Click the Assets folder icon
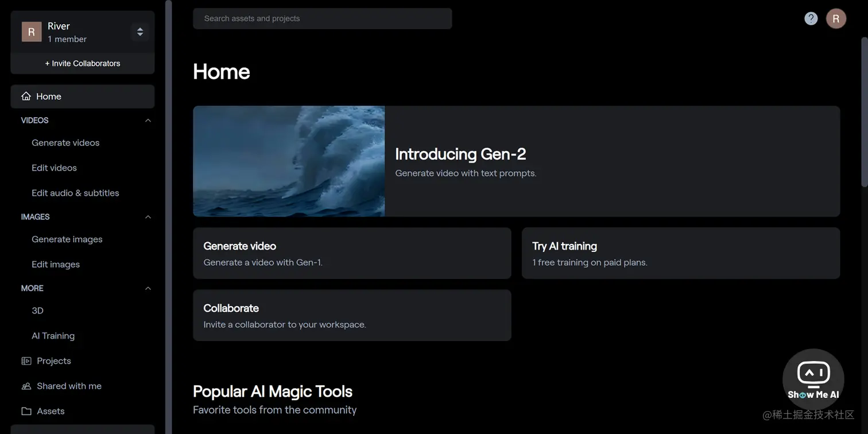This screenshot has height=434, width=868. pos(26,412)
